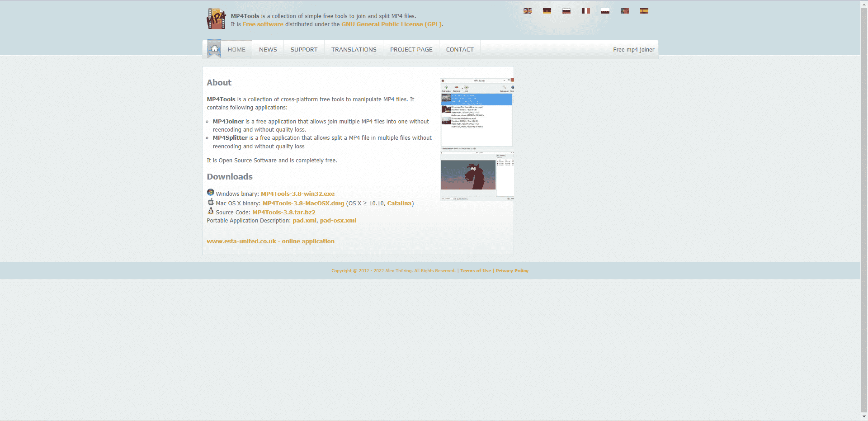The width and height of the screenshot is (868, 421).
Task: Click the scrollbar down arrow
Action: click(864, 416)
